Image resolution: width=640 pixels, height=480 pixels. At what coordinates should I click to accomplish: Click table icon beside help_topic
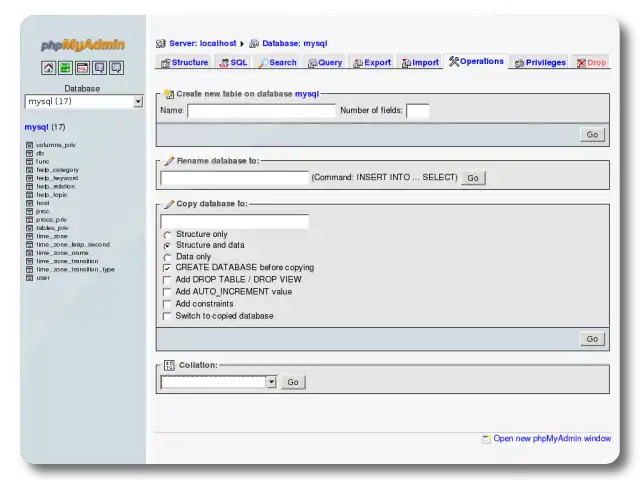[29, 194]
